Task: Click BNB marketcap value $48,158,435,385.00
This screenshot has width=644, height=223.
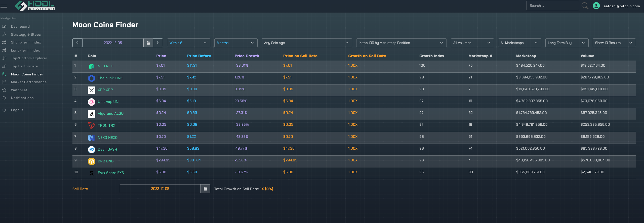Action: pyautogui.click(x=533, y=160)
